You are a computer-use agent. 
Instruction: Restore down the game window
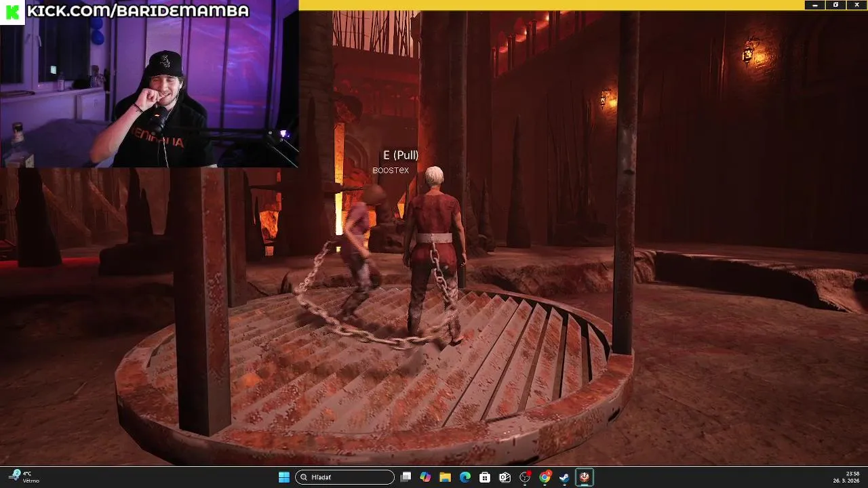836,5
